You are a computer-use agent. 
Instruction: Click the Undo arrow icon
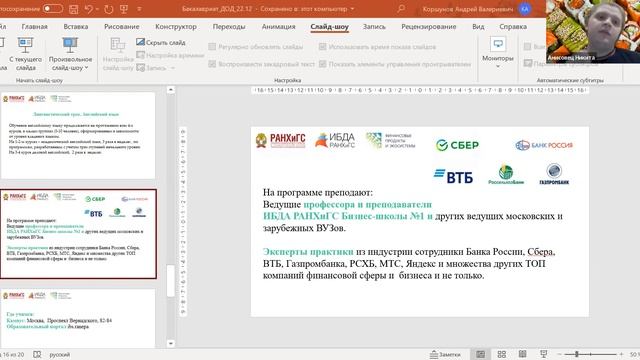[89, 9]
